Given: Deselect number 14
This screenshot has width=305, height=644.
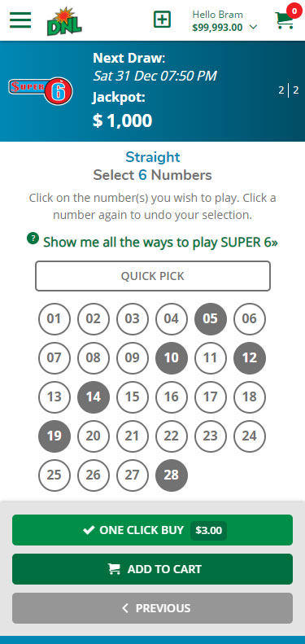Looking at the screenshot, I should [94, 397].
